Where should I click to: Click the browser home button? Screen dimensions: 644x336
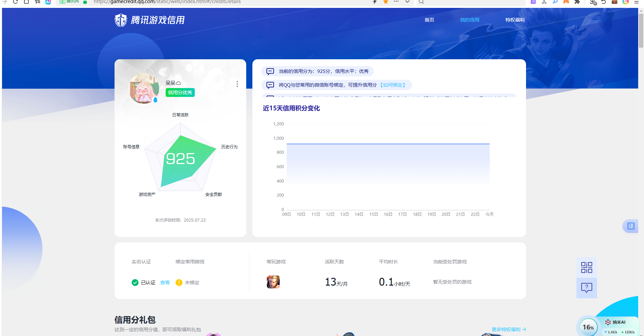[x=26, y=2]
